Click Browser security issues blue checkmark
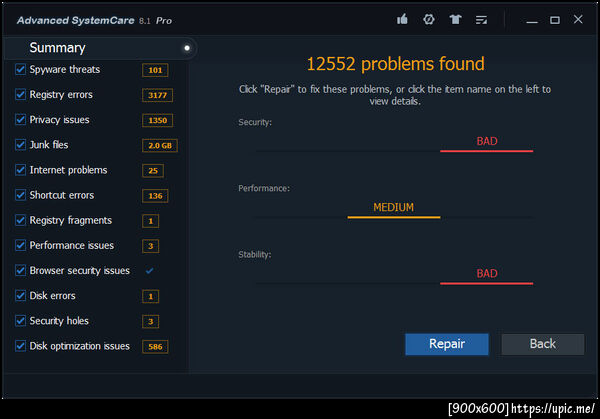Image resolution: width=600 pixels, height=419 pixels. click(149, 271)
